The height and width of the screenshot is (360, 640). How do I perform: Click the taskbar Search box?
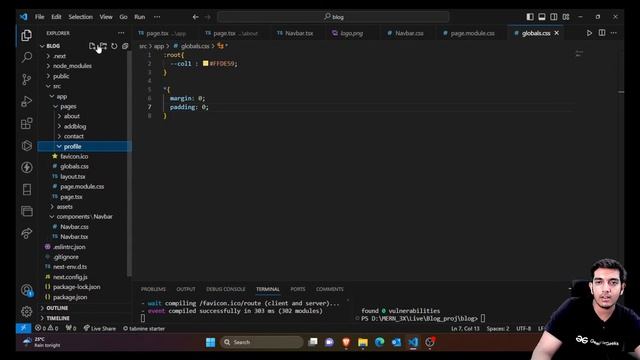point(261,342)
